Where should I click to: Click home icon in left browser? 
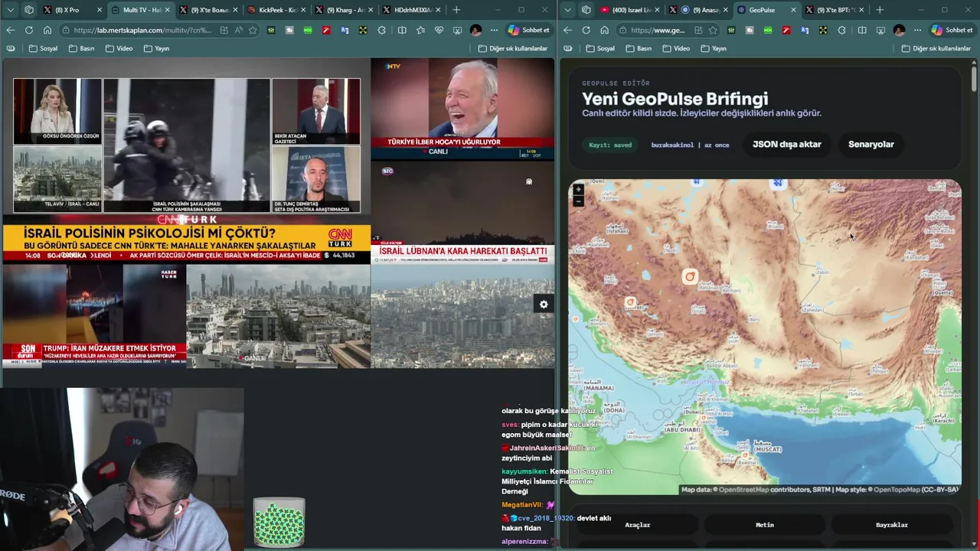47,30
